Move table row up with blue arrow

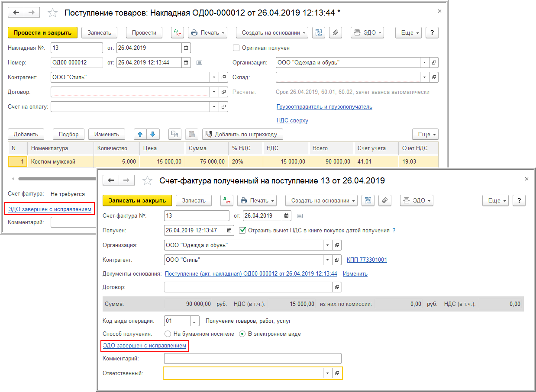pos(140,134)
